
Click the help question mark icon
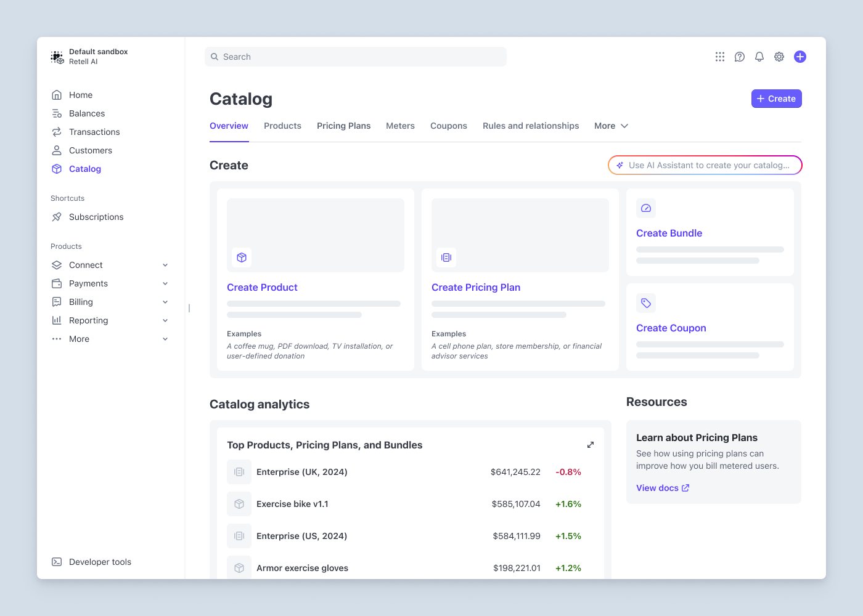740,57
